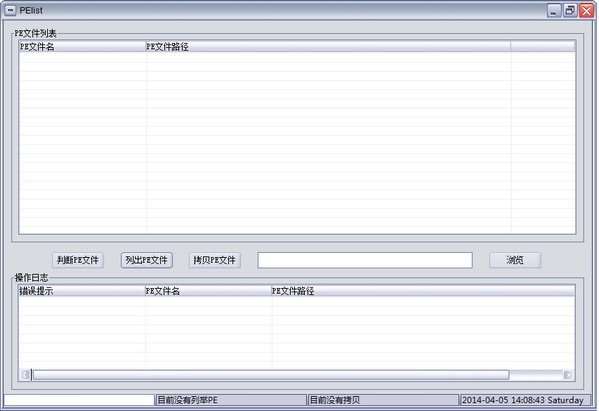Click the 错误提示 column header in log
The height and width of the screenshot is (411, 599).
pos(81,291)
